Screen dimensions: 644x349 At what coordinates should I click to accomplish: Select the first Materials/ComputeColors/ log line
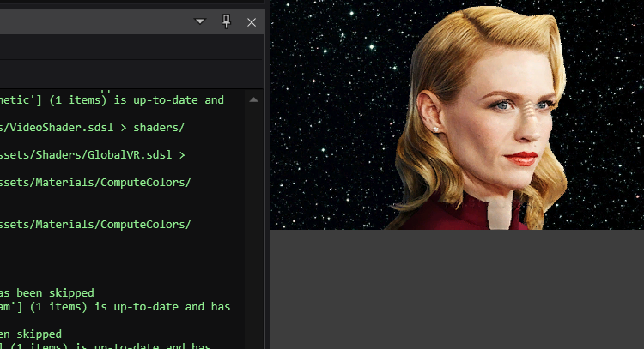(x=95, y=183)
